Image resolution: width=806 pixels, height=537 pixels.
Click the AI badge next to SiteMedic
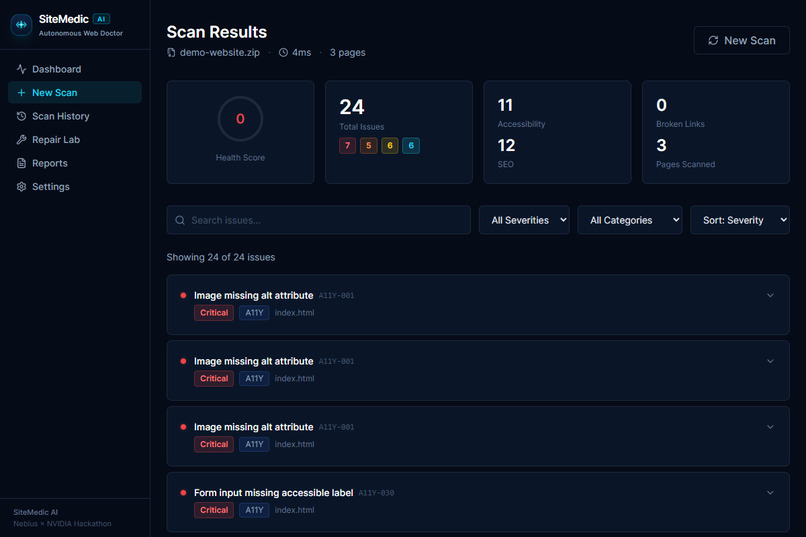[x=101, y=19]
